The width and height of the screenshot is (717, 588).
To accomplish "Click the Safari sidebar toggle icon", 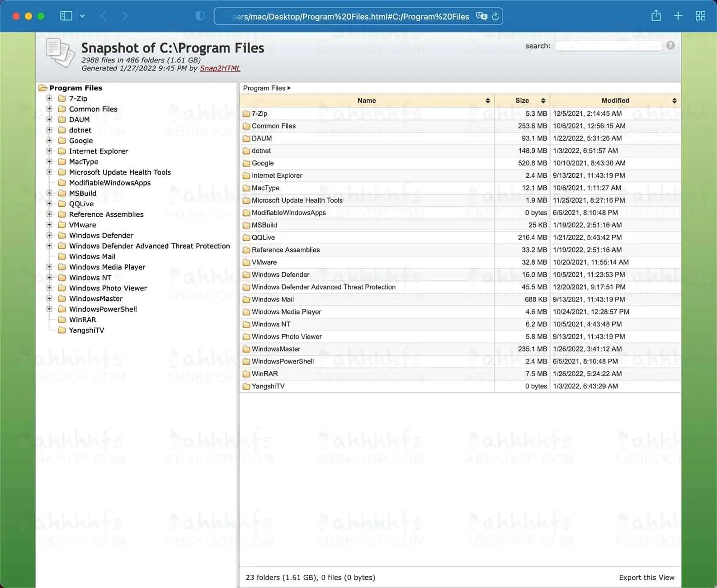I will point(66,16).
